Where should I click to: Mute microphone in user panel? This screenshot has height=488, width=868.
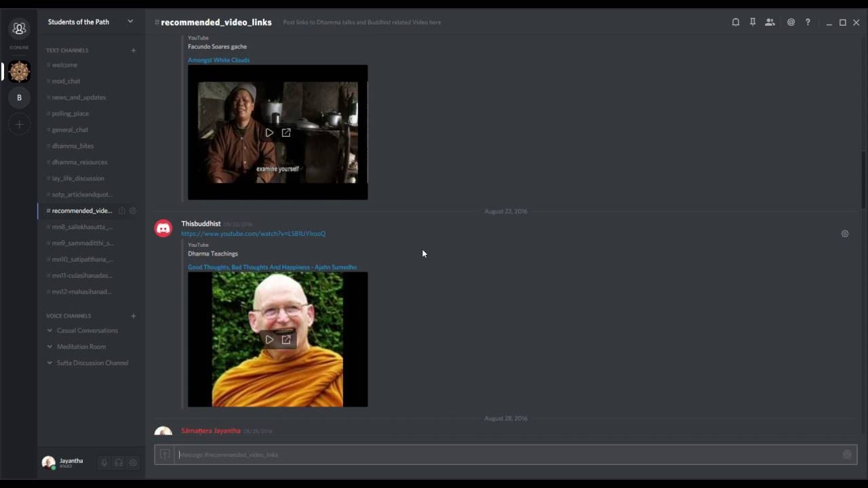(x=104, y=463)
